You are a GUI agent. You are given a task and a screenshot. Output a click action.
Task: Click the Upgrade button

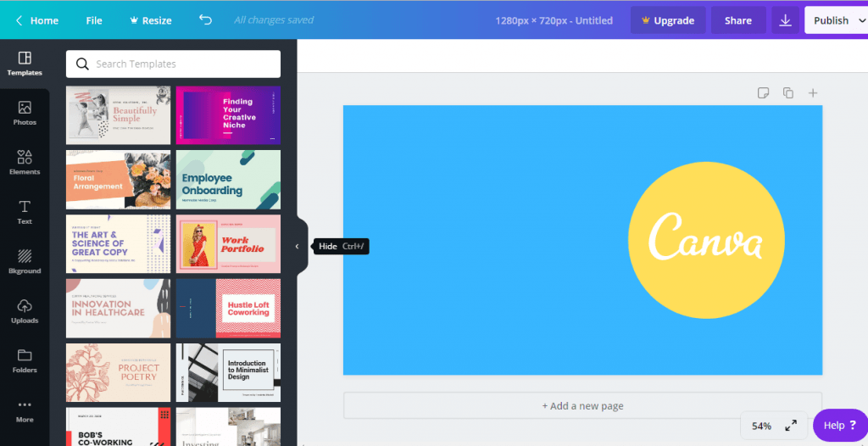(668, 20)
